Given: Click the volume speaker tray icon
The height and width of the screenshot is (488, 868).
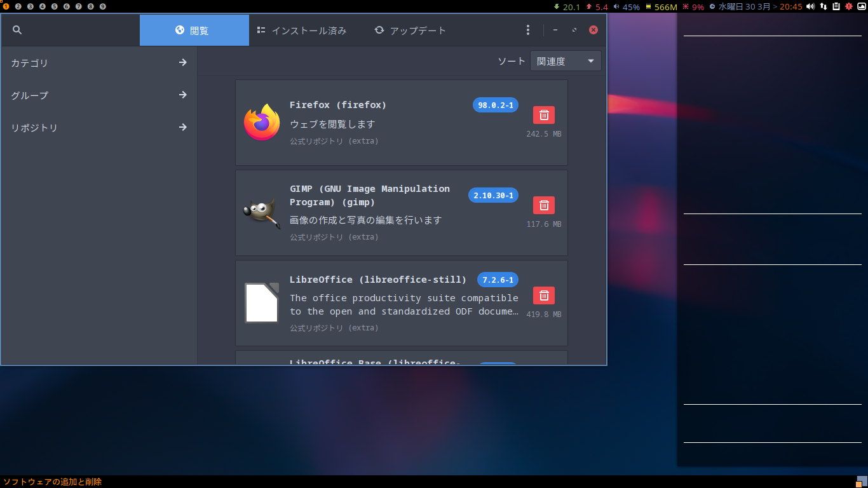Looking at the screenshot, I should click(810, 6).
